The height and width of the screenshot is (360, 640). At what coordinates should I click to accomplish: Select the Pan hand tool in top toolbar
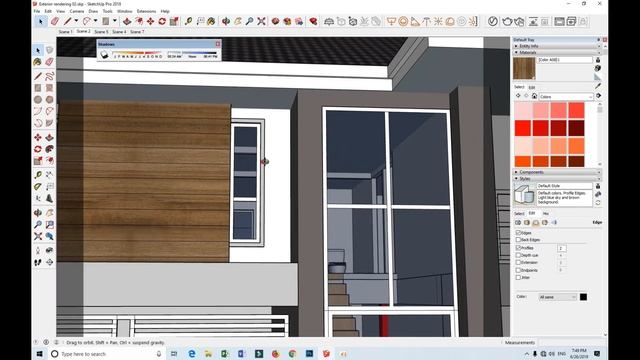(238, 21)
